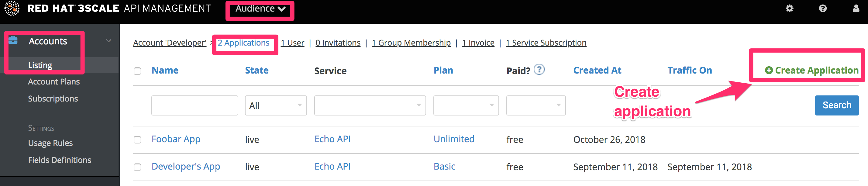Viewport: 868px width, 186px height.
Task: Open the 1 Invoice link
Action: (x=478, y=43)
